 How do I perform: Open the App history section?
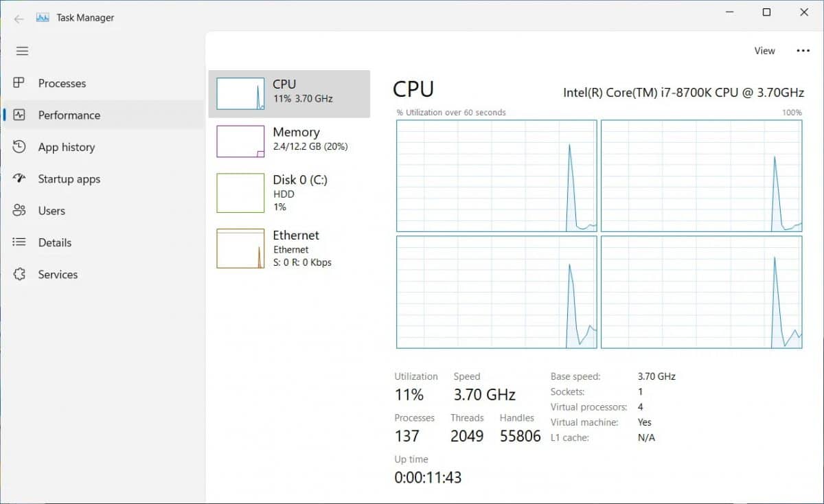pos(66,147)
